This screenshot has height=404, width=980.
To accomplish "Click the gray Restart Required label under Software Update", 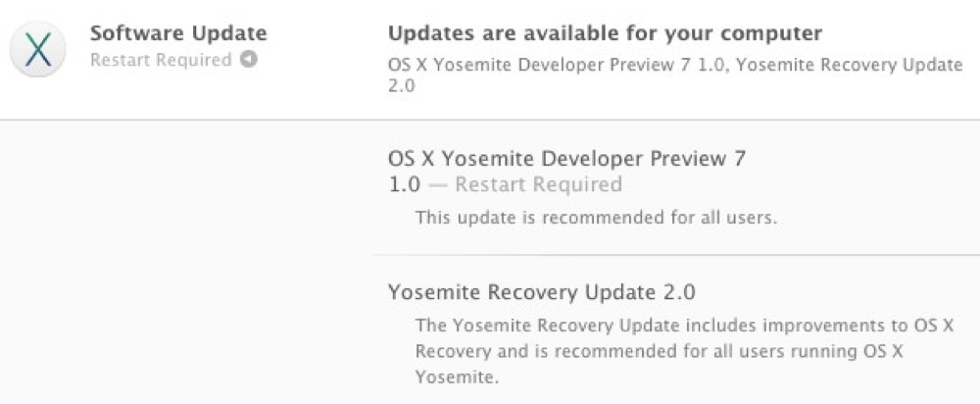I will (x=161, y=60).
